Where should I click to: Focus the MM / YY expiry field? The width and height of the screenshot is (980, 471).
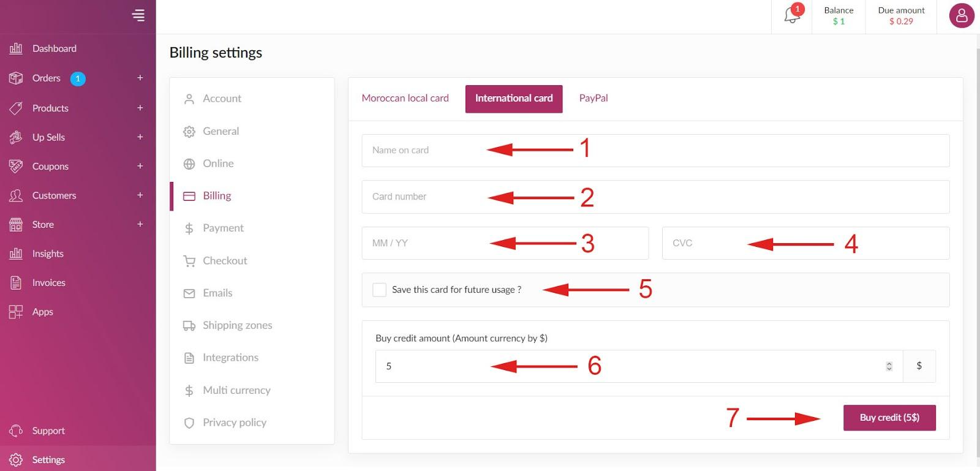tap(505, 243)
